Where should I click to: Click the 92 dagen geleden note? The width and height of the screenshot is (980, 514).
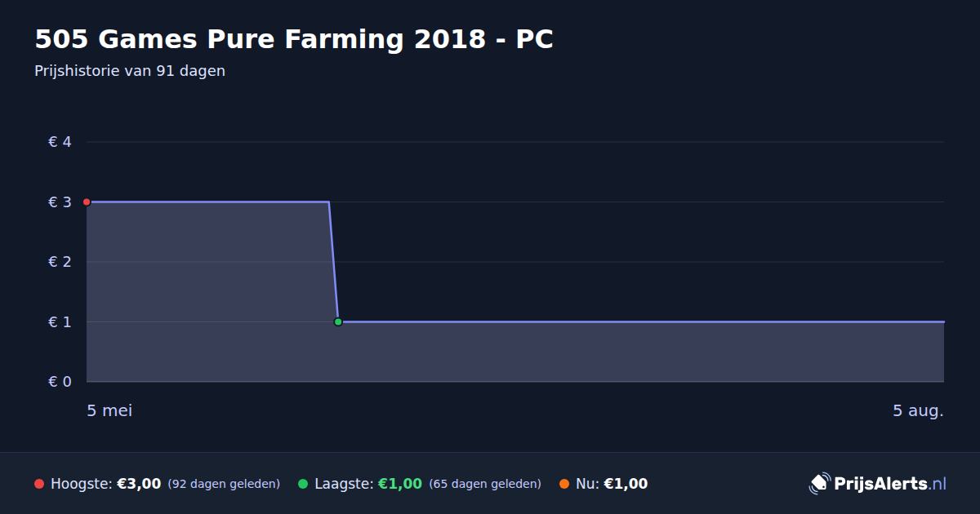click(x=224, y=484)
